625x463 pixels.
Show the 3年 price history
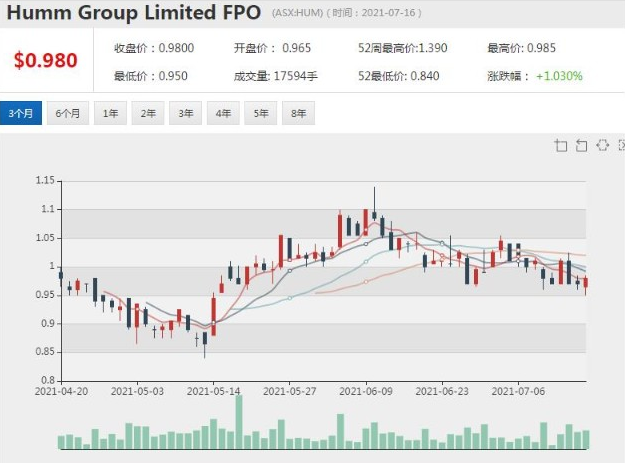[185, 114]
